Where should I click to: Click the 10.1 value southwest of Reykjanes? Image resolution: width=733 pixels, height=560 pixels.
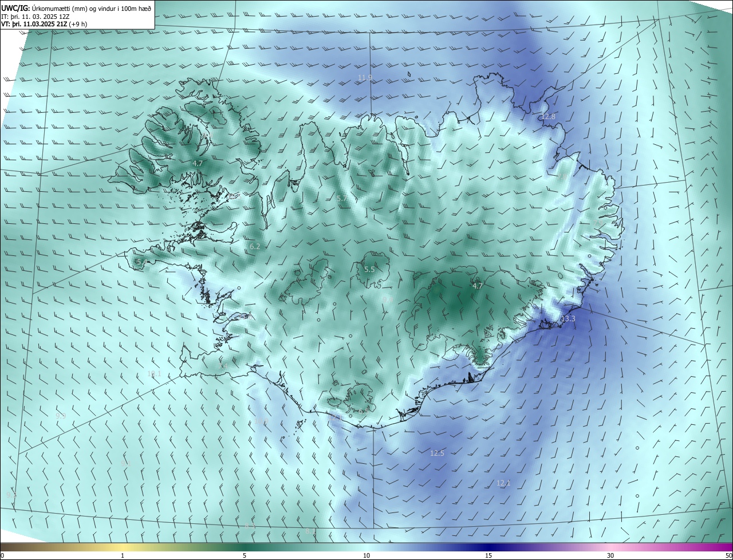tap(155, 374)
